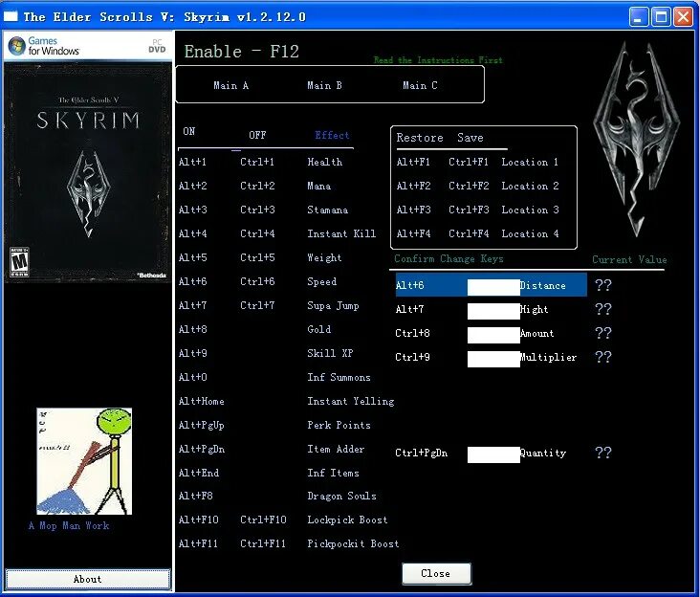Click 'Location 4' in the Restore/Save box
The height and width of the screenshot is (597, 700).
click(530, 233)
